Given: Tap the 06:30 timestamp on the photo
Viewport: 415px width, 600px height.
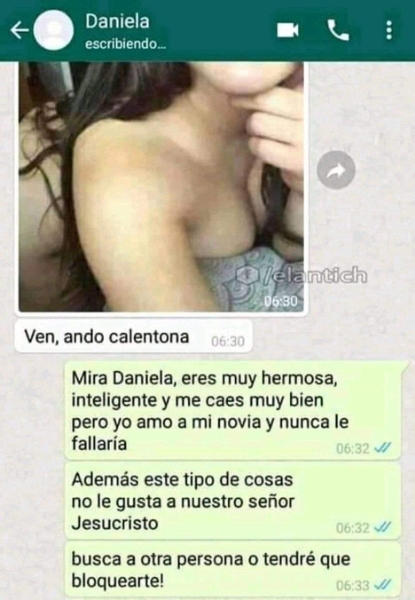Looking at the screenshot, I should [x=281, y=302].
